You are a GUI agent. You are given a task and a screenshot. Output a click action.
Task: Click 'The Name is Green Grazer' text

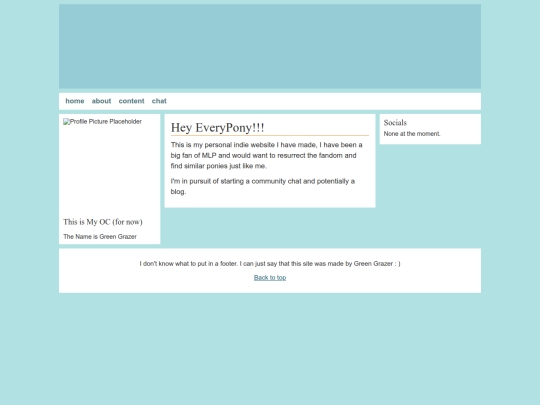[x=100, y=237]
